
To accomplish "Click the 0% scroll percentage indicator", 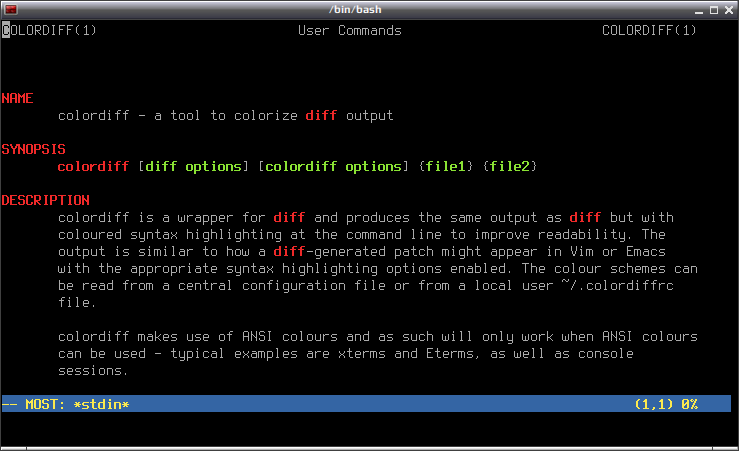I will pos(689,404).
